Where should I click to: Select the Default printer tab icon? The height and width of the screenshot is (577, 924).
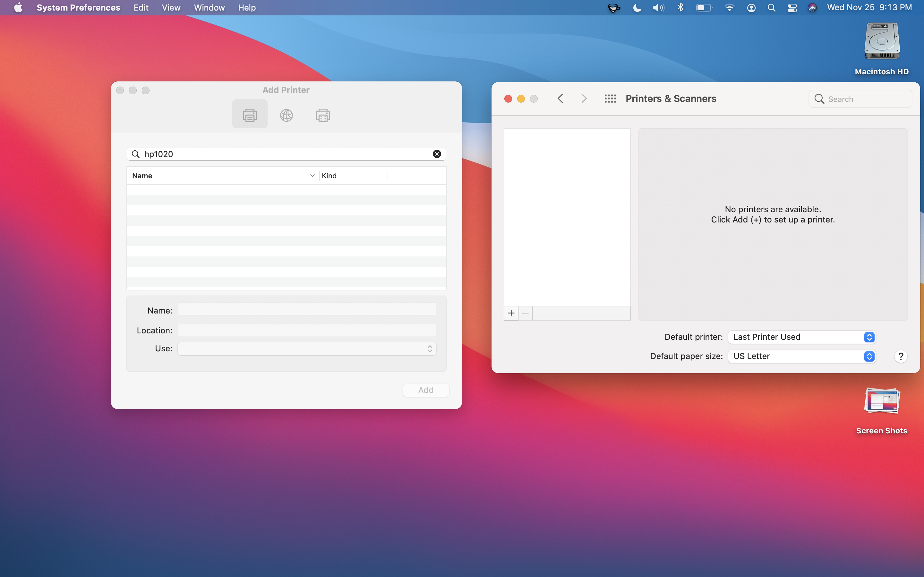click(x=250, y=115)
